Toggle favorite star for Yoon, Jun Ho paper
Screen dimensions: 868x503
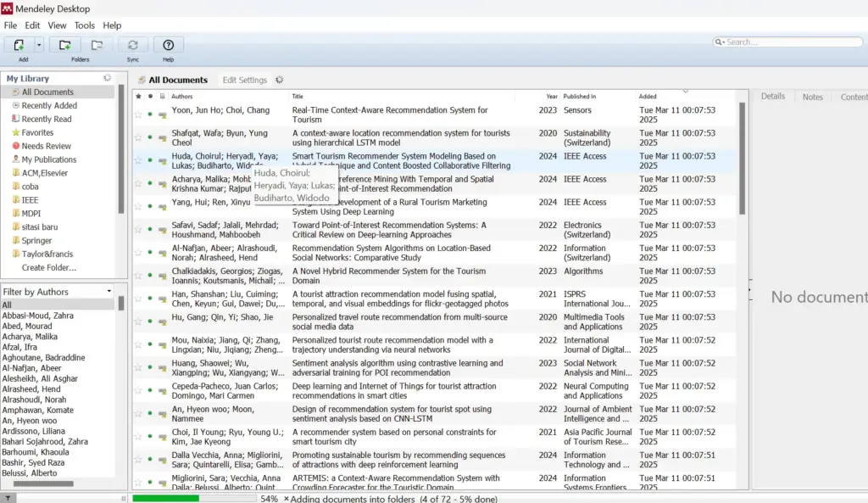(138, 115)
